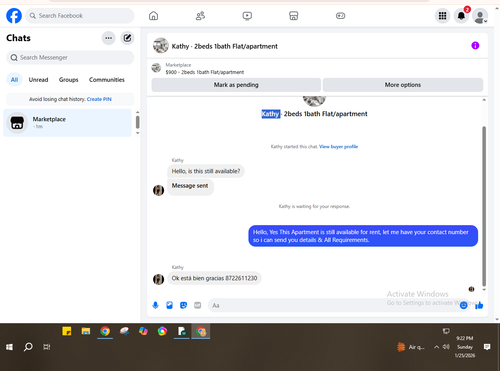Open the Facebook menu grid icon

point(442,16)
